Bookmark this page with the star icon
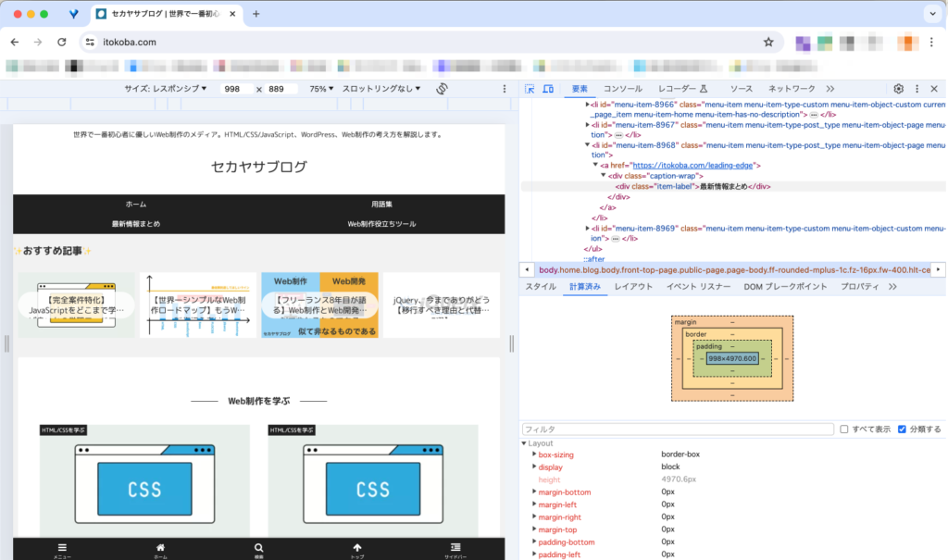The height and width of the screenshot is (560, 948). pyautogui.click(x=768, y=43)
